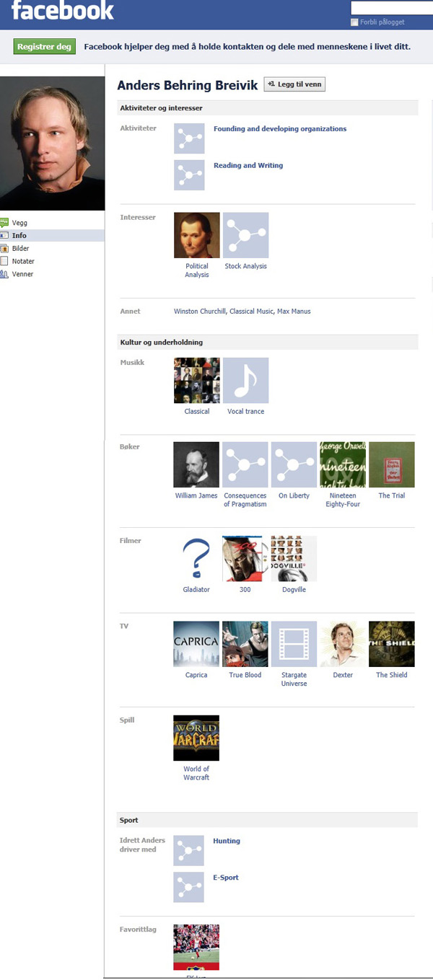Open the Gladiator text link
The image size is (433, 980).
tap(196, 589)
